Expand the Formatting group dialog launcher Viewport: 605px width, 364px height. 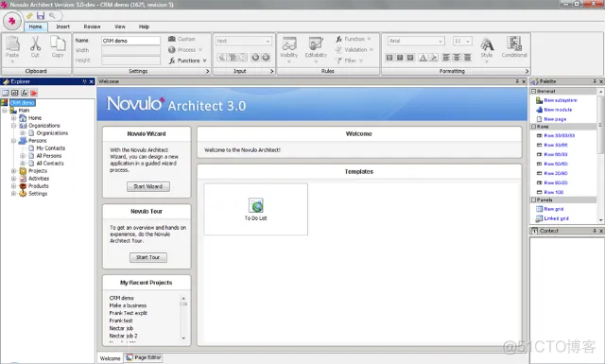tap(527, 72)
